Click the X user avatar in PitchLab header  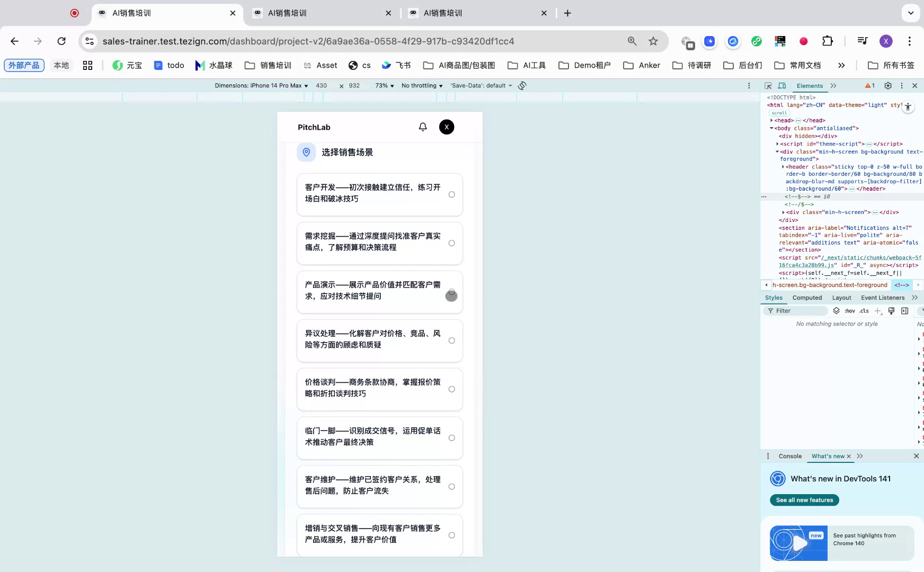(446, 127)
